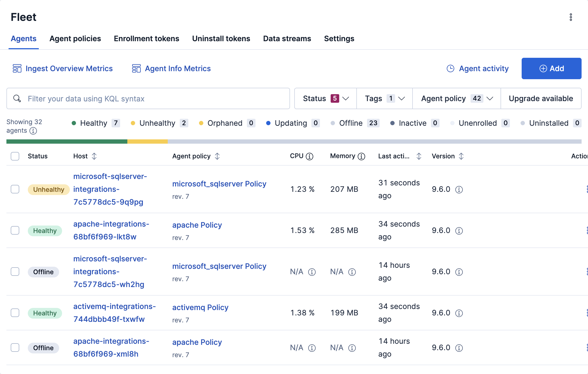Click the Unhealthy status badge in first row
Screen dimensions: 588x374
(x=49, y=189)
